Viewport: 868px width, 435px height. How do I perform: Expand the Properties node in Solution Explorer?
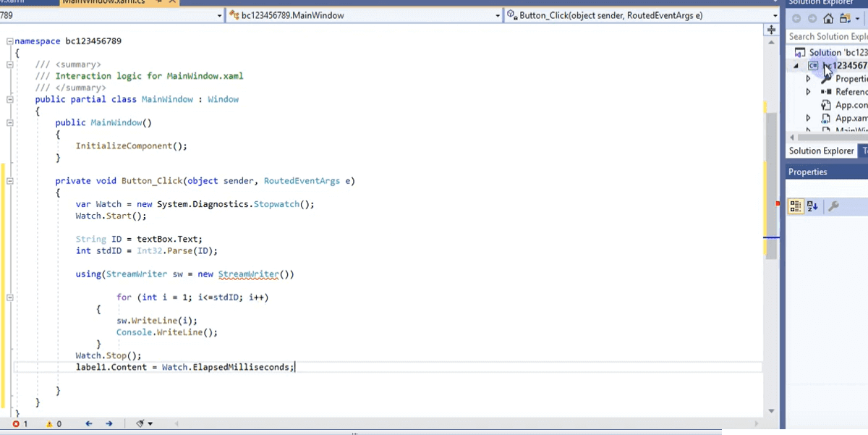pyautogui.click(x=808, y=78)
